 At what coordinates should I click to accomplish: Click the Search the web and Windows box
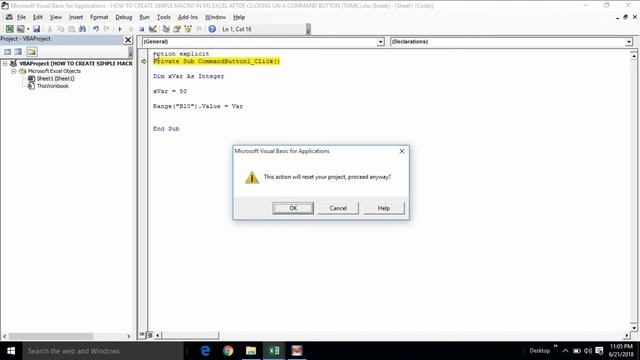103,351
